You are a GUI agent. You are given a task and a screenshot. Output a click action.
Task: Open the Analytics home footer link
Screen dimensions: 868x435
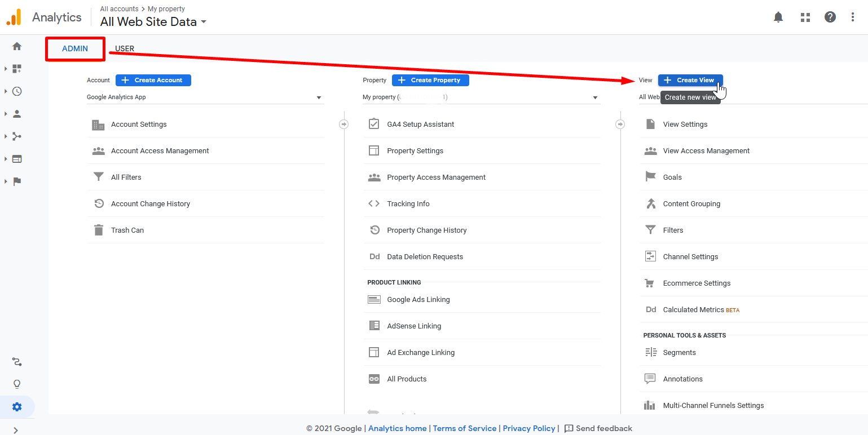click(x=398, y=428)
